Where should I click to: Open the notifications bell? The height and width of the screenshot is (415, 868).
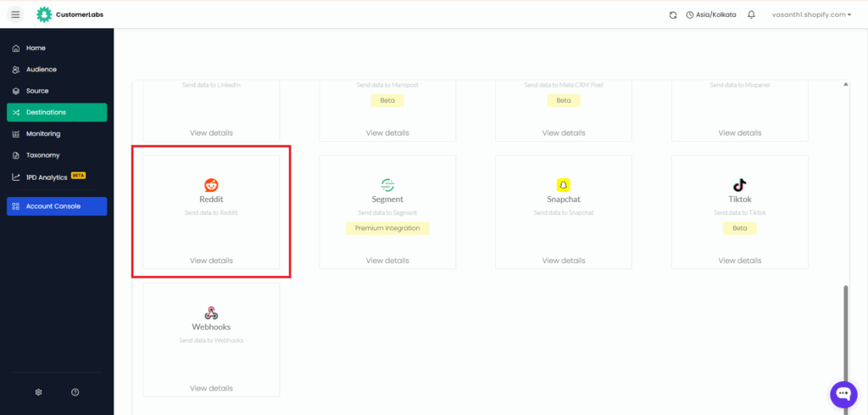pyautogui.click(x=751, y=15)
